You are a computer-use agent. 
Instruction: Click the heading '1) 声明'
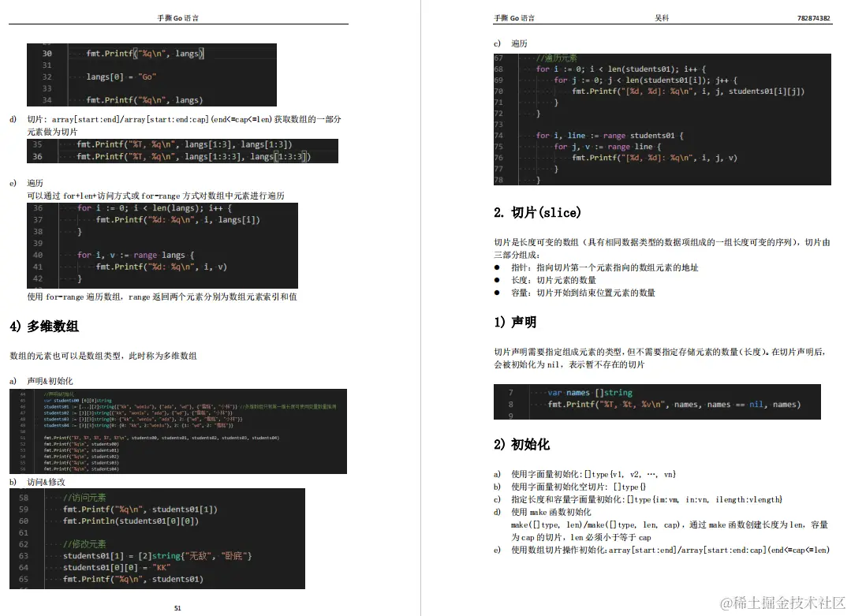515,322
